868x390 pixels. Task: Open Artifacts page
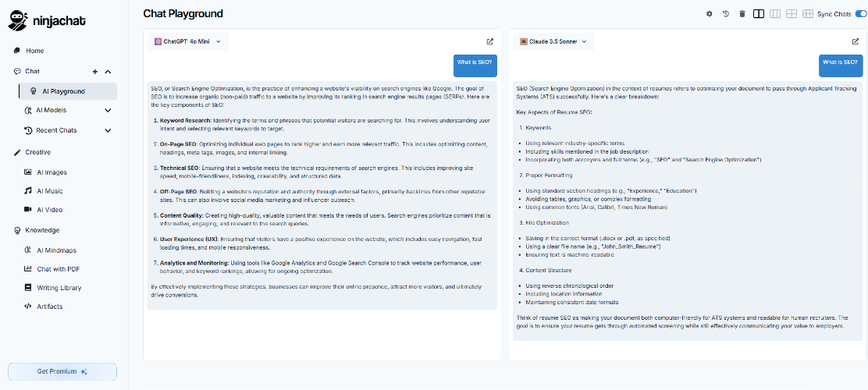coord(49,307)
